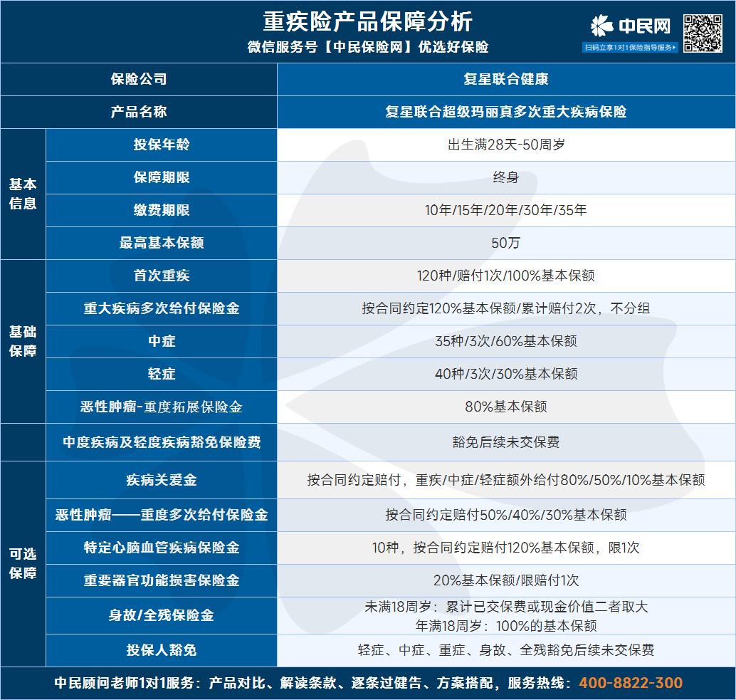Click the 投保人豁免 row label
Viewport: 736px width, 700px height.
(162, 650)
